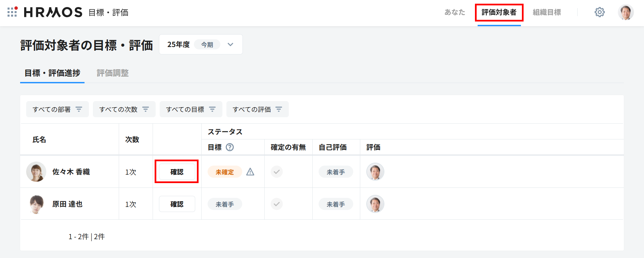Click the user profile avatar at top right
The height and width of the screenshot is (258, 644).
(x=626, y=12)
